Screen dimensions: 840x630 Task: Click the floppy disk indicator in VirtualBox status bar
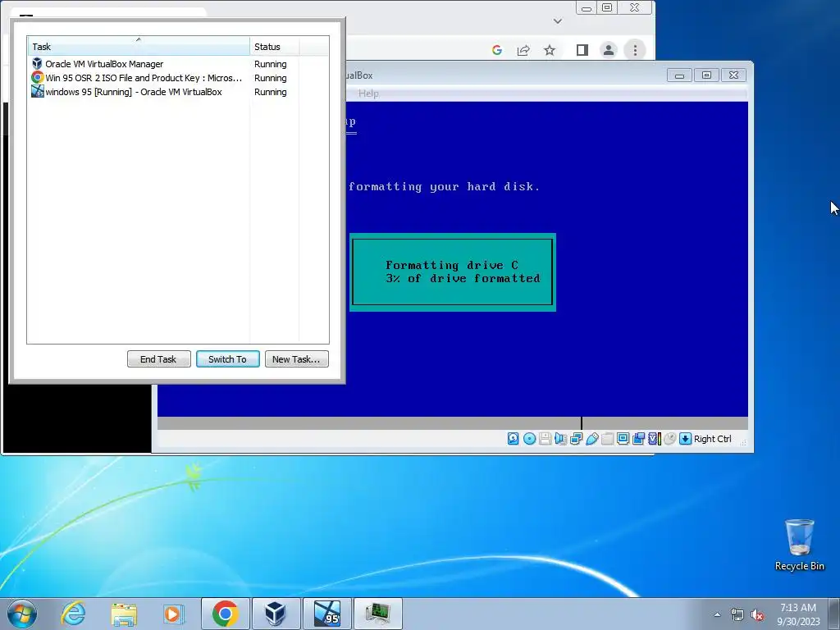click(545, 439)
